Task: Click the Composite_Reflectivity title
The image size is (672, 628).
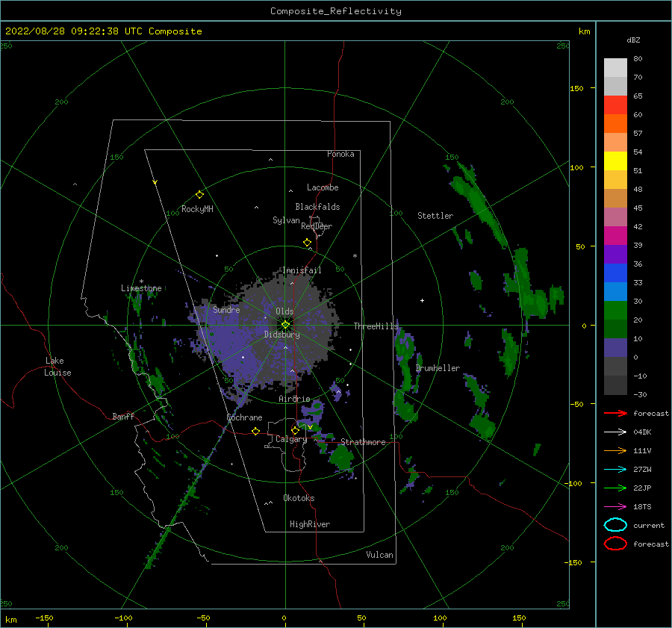Action: [335, 11]
